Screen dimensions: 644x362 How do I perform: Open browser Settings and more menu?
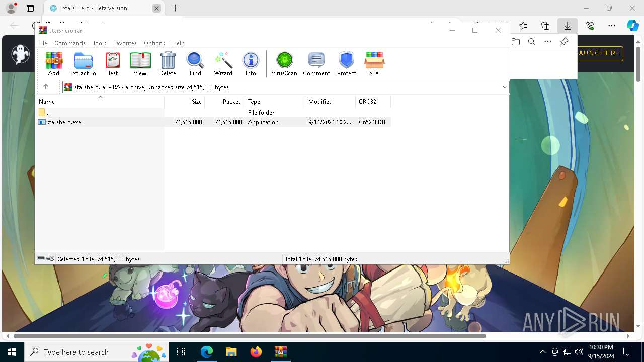(x=612, y=26)
